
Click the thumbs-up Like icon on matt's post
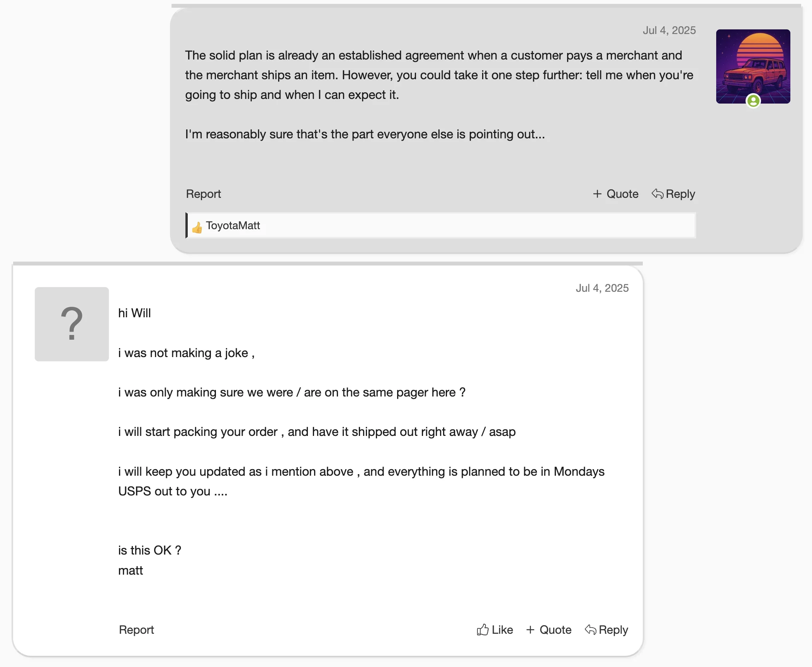pos(482,630)
